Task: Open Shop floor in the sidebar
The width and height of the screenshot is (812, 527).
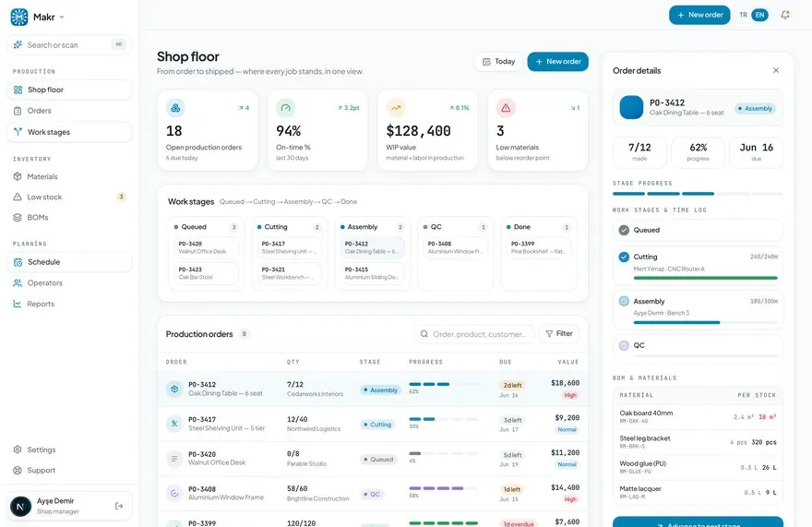Action: click(69, 90)
